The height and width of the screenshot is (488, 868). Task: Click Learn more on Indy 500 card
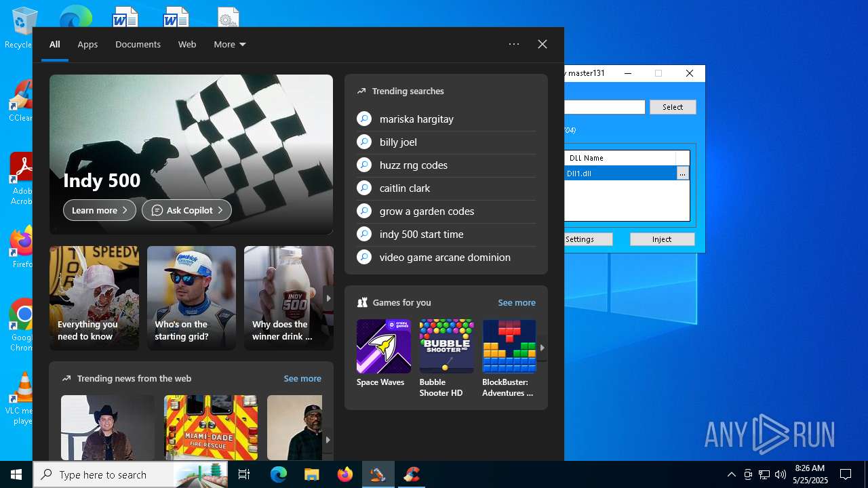click(100, 210)
